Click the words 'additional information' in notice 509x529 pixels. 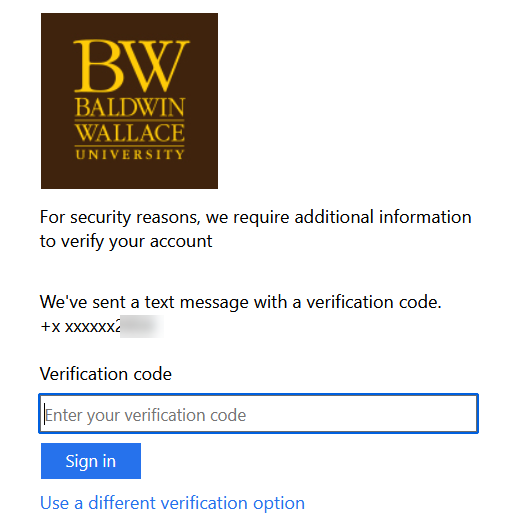383,217
